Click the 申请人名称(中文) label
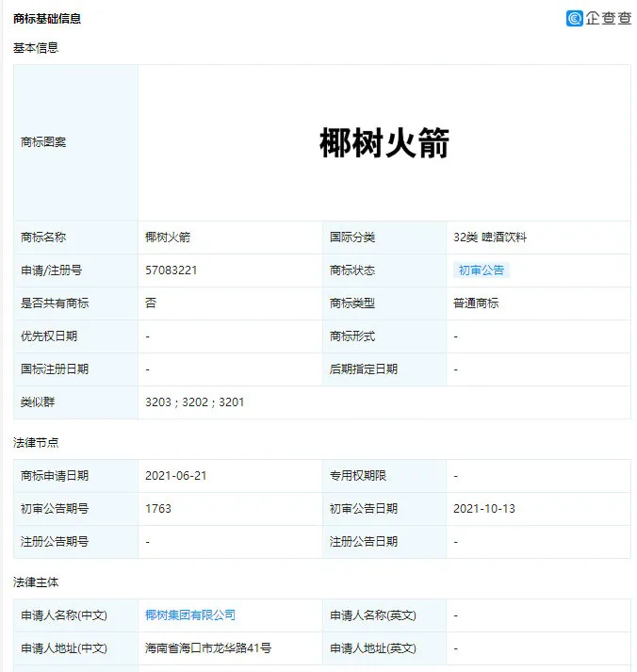Viewport: 637px width, 672px height. click(64, 615)
